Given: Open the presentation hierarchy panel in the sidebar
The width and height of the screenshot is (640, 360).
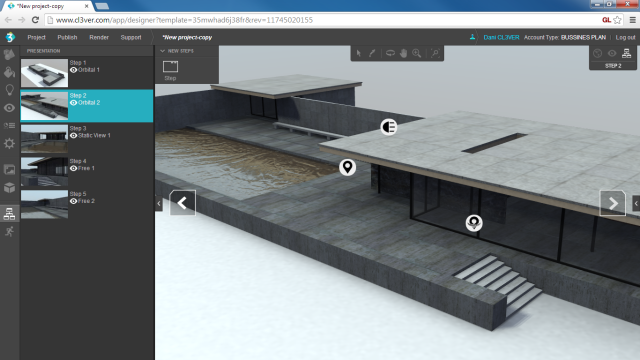Looking at the screenshot, I should click(x=9, y=213).
